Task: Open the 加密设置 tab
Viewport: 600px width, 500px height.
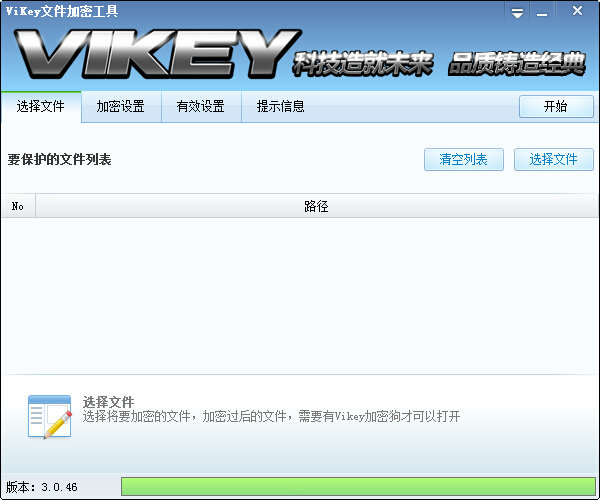Action: (121, 107)
